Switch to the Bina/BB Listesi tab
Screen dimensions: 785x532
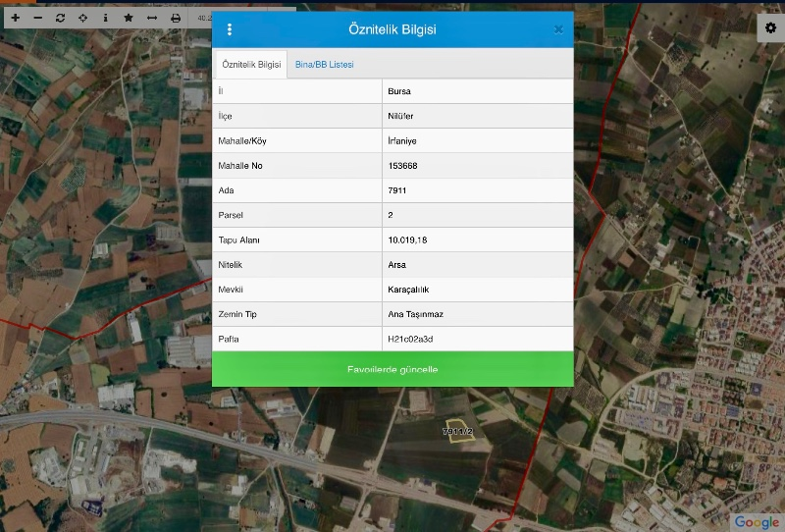click(x=325, y=65)
